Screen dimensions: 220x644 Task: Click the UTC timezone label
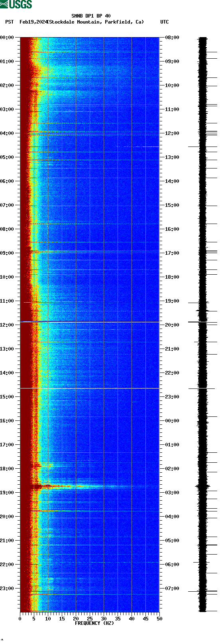coord(165,22)
